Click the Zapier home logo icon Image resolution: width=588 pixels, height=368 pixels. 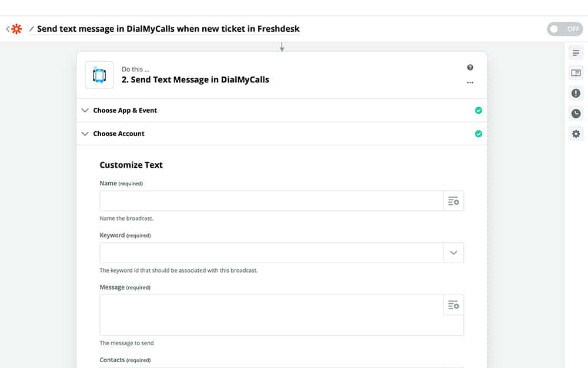pyautogui.click(x=16, y=29)
